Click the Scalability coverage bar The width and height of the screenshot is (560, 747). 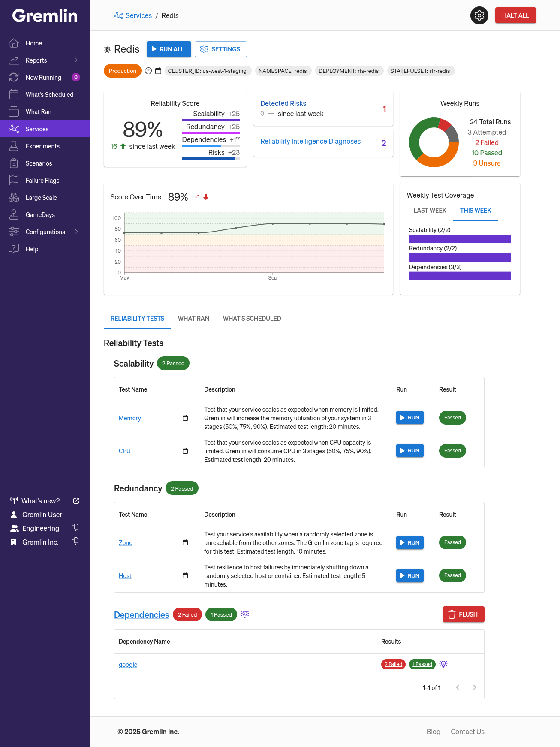click(x=460, y=239)
